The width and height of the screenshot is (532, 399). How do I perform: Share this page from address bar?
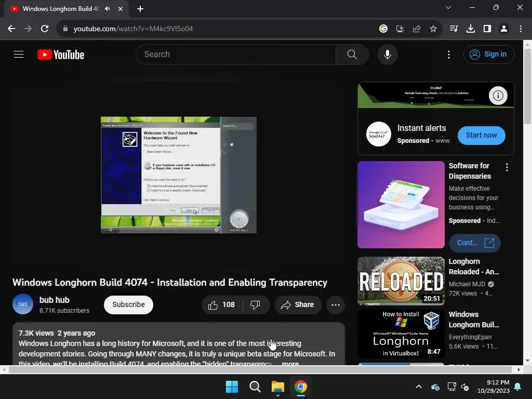416,29
